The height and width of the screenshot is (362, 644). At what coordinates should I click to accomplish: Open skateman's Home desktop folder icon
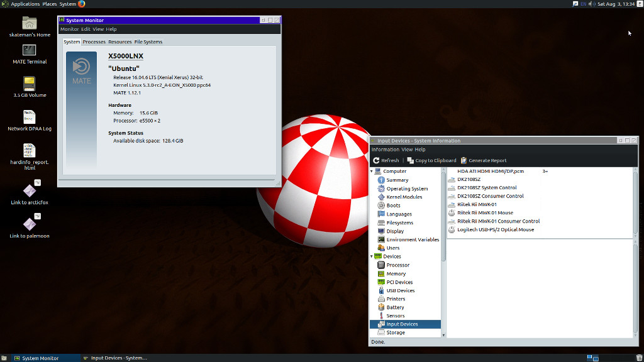(29, 23)
